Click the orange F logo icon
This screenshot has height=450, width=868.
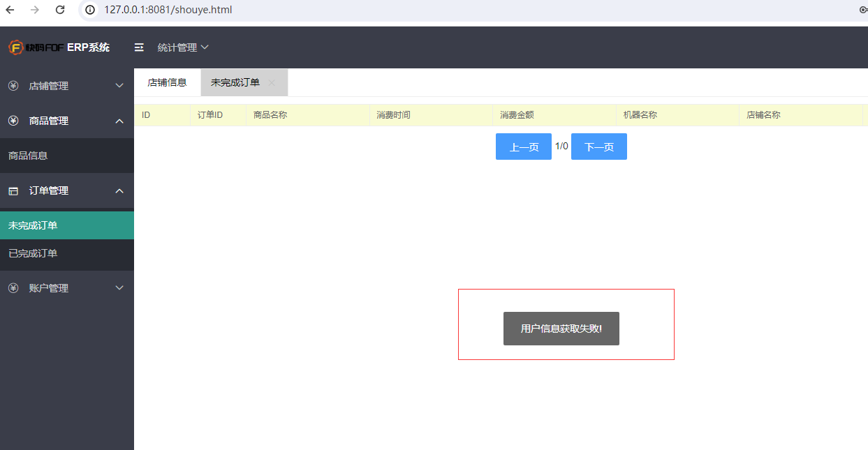(x=15, y=47)
